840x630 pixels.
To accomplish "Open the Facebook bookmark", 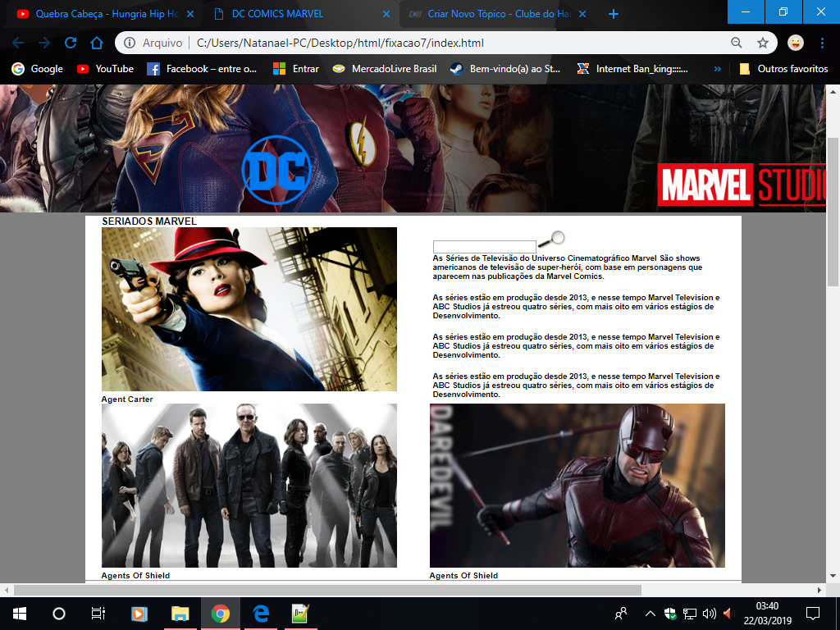I will tap(202, 69).
